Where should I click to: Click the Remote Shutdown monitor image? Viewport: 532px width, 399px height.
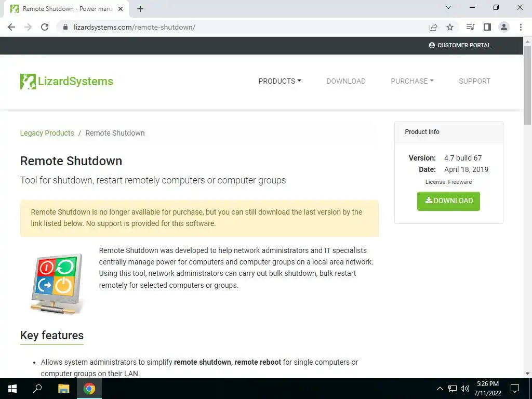[x=57, y=284]
